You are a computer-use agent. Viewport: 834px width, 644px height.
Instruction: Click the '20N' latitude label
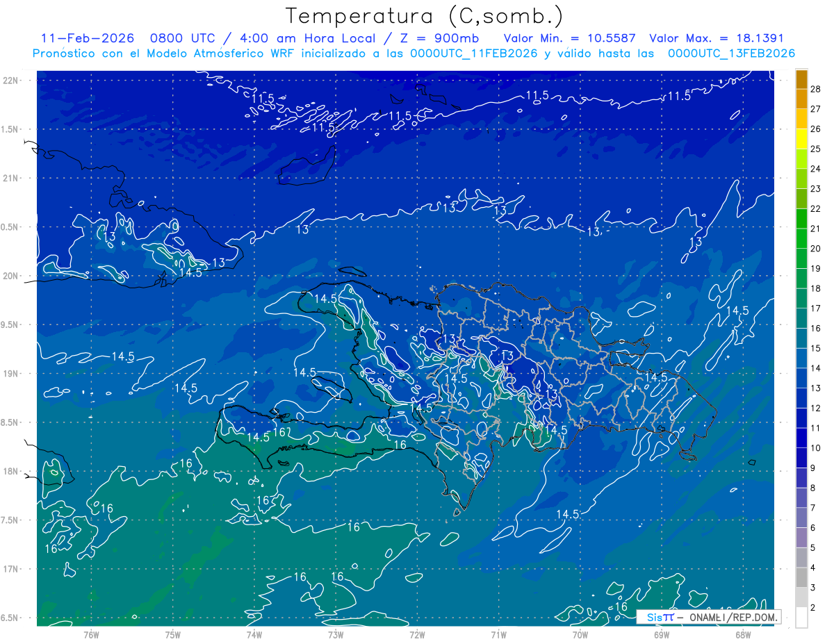[12, 276]
